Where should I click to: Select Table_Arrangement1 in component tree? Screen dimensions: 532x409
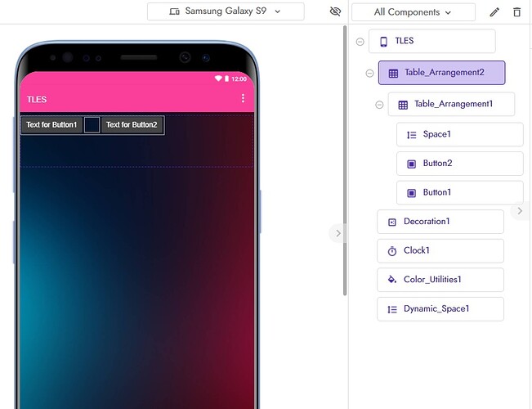click(x=451, y=104)
